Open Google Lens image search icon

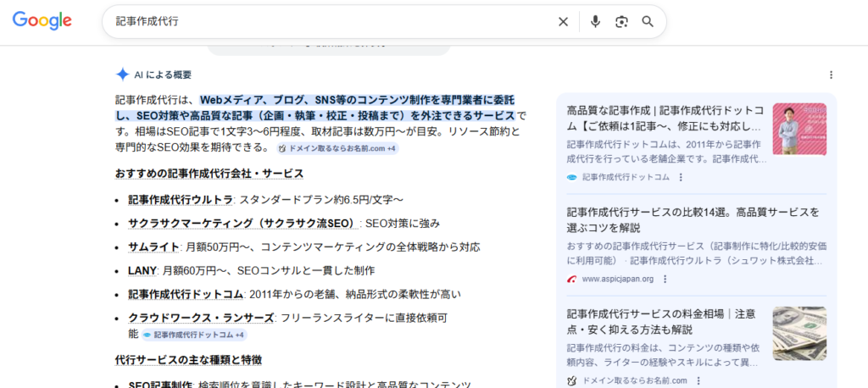621,22
